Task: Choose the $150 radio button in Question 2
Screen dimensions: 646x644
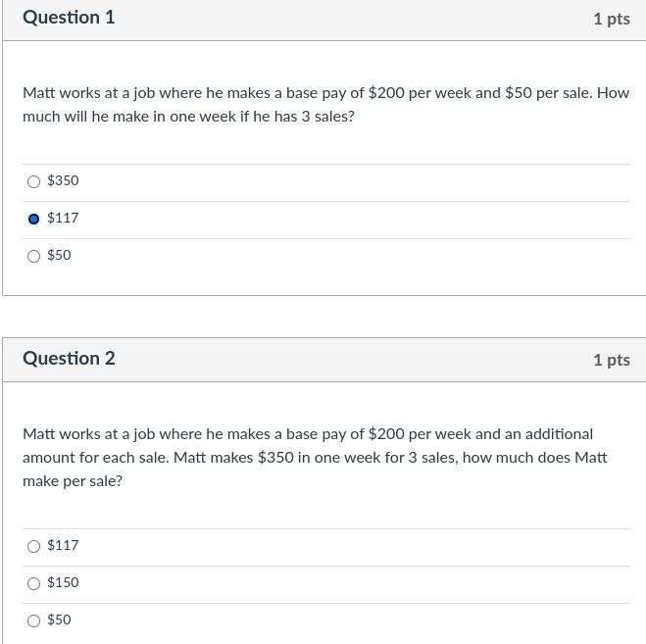Action: coord(34,583)
